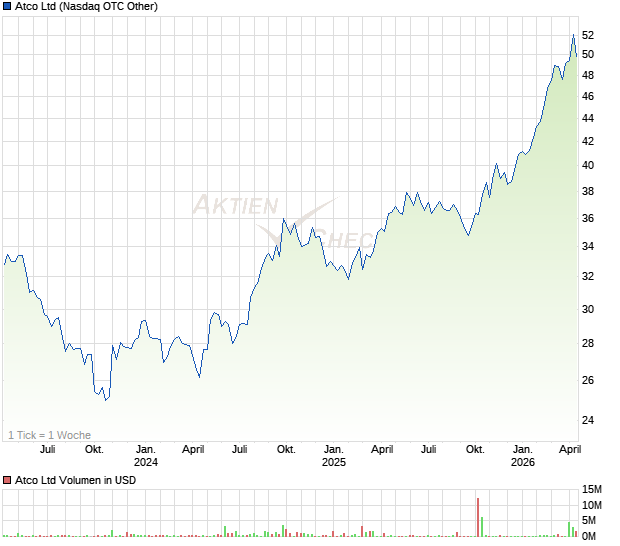The height and width of the screenshot is (546, 620).
Task: Click the 38 price axis label
Action: 588,191
